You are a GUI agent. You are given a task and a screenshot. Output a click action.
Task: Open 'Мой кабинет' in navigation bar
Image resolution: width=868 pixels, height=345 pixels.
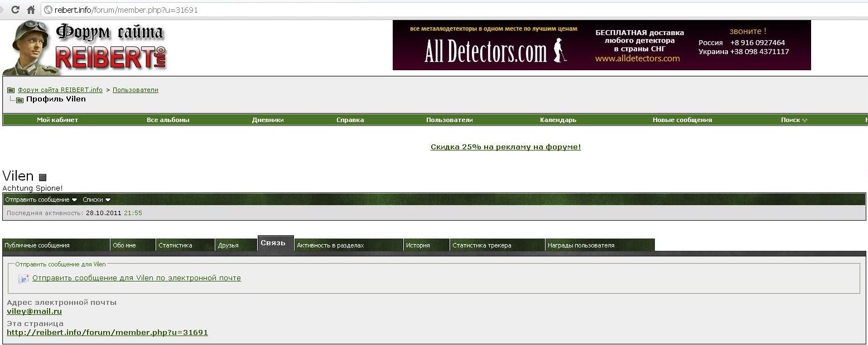point(57,120)
